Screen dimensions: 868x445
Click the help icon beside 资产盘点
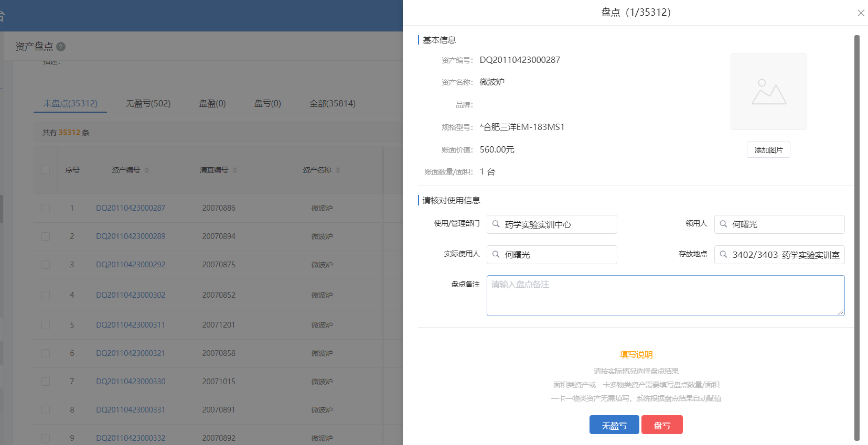[x=61, y=47]
